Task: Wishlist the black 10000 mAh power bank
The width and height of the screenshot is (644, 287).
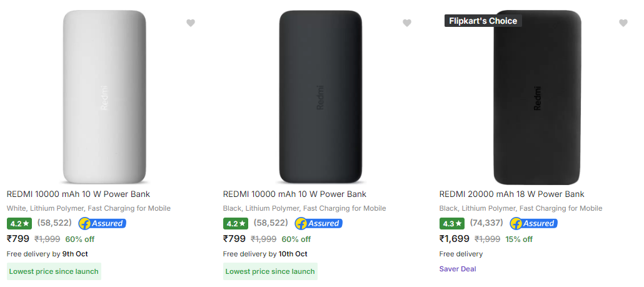Action: [x=407, y=23]
